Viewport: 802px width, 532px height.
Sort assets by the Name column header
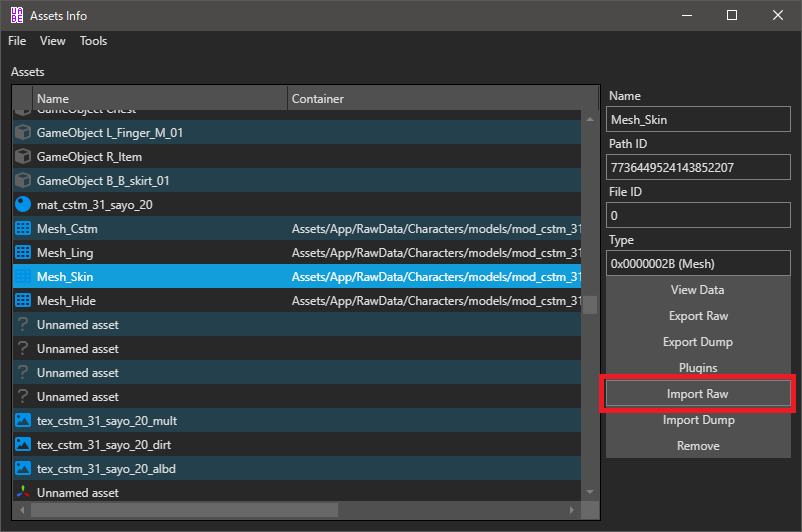pos(160,99)
